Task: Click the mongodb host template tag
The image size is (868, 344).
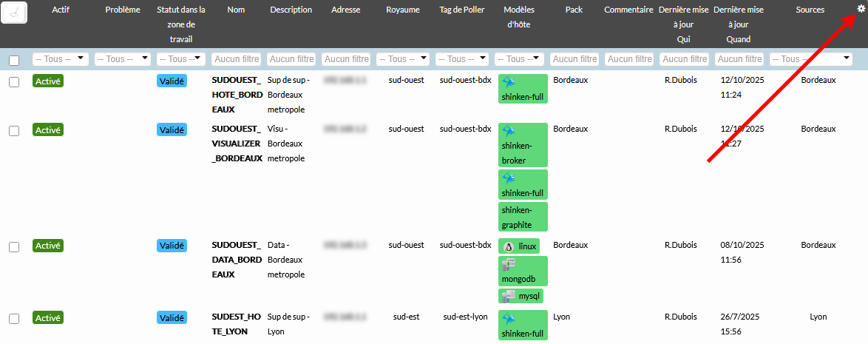Action: [x=523, y=271]
